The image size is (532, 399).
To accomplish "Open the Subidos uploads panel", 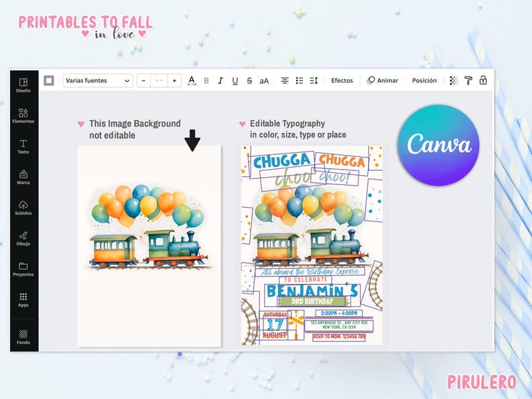I will [23, 207].
